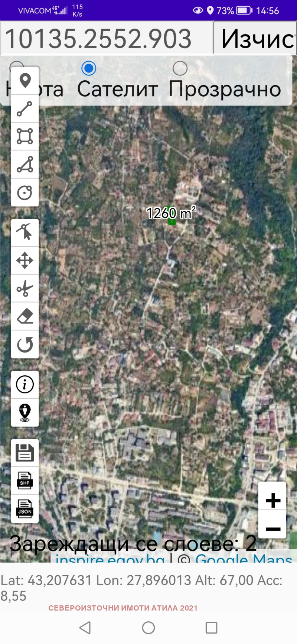Select the scissors cut tool
Image resolution: width=297 pixels, height=644 pixels.
point(25,288)
